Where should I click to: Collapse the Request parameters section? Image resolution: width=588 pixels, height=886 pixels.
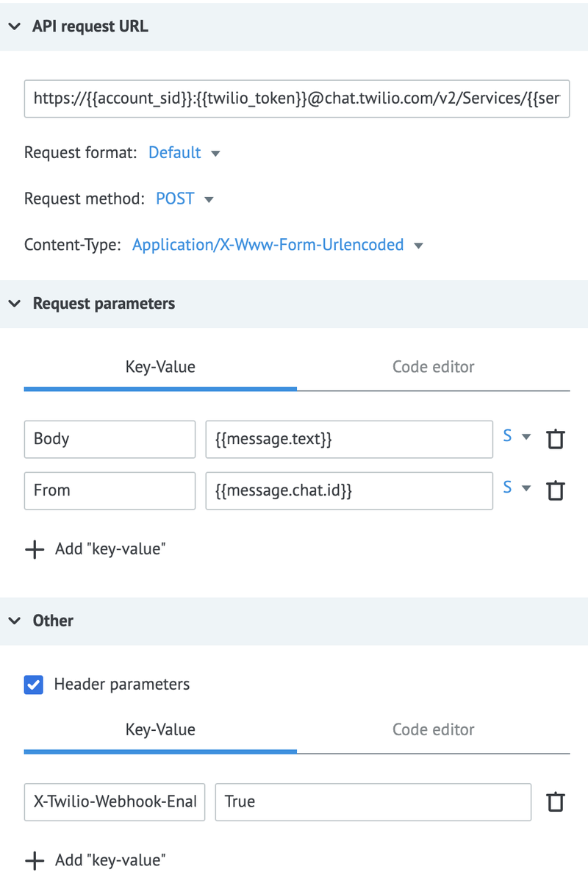click(x=14, y=303)
